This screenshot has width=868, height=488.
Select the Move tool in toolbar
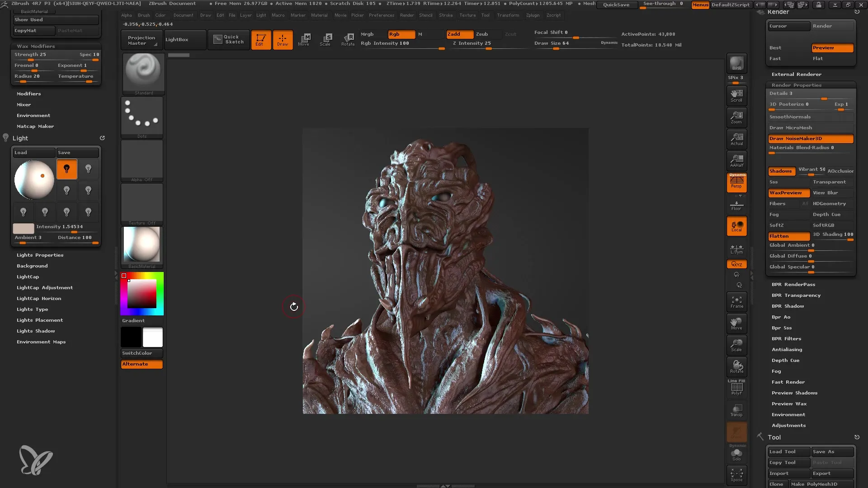pos(303,39)
